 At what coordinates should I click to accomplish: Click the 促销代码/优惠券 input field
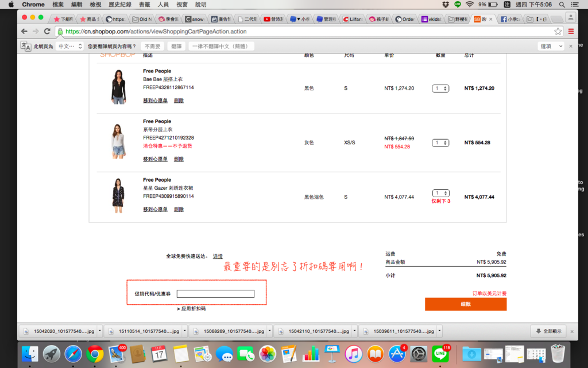(216, 294)
